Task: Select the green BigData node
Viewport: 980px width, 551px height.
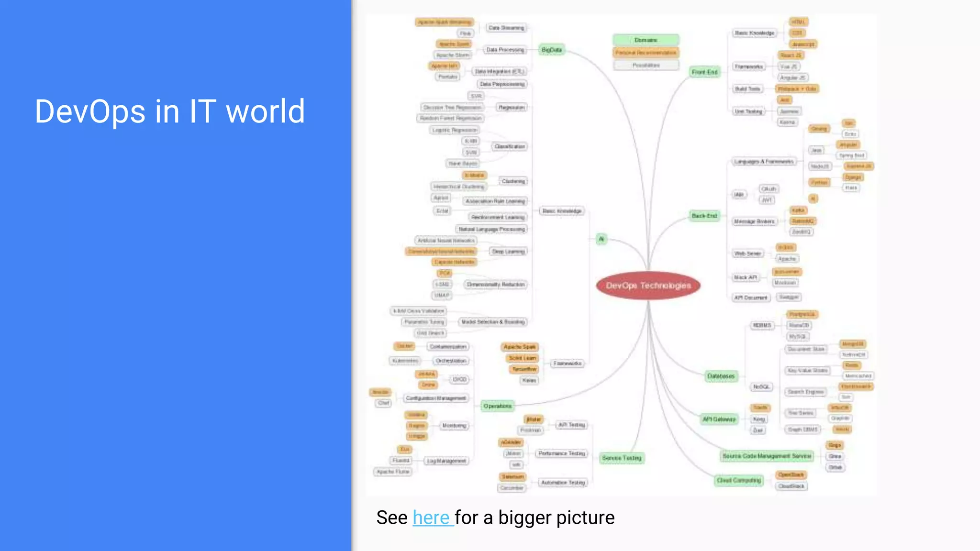Action: click(x=551, y=50)
